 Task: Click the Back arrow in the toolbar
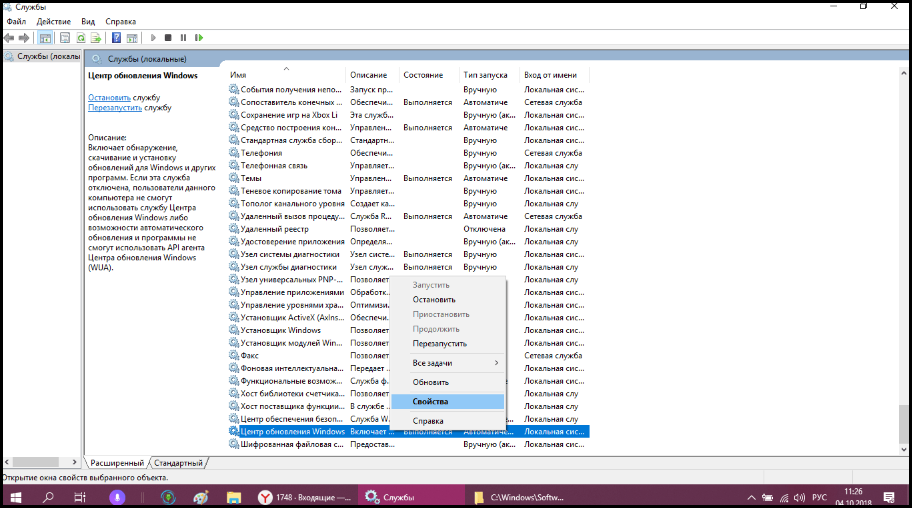9,38
